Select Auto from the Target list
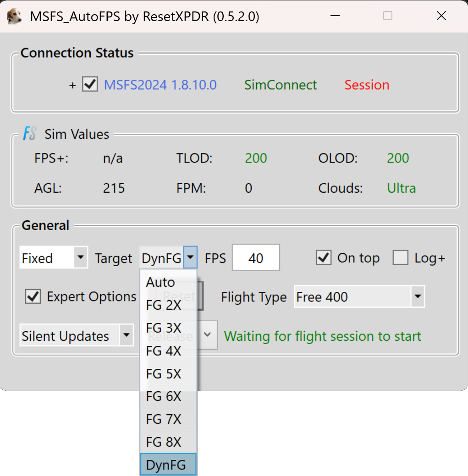 [168, 282]
